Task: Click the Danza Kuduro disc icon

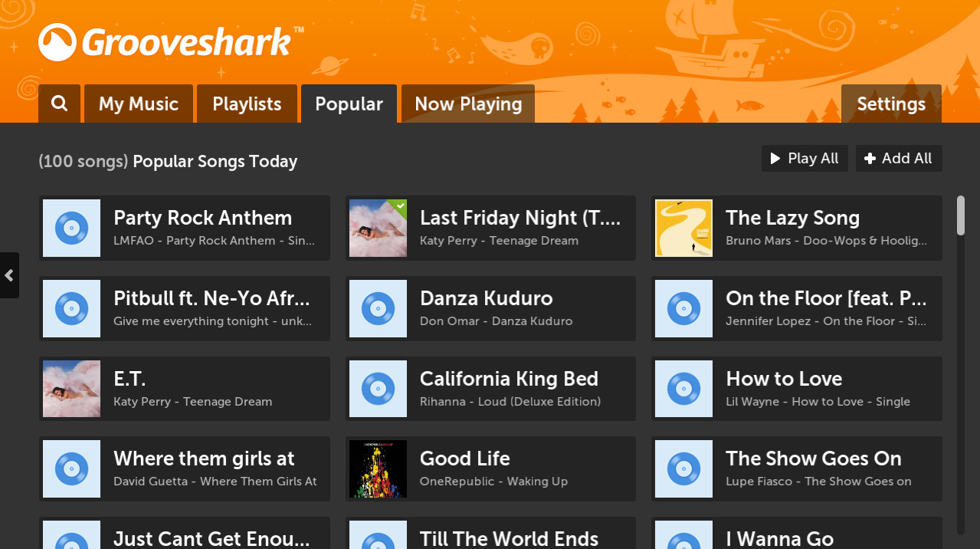Action: (378, 308)
